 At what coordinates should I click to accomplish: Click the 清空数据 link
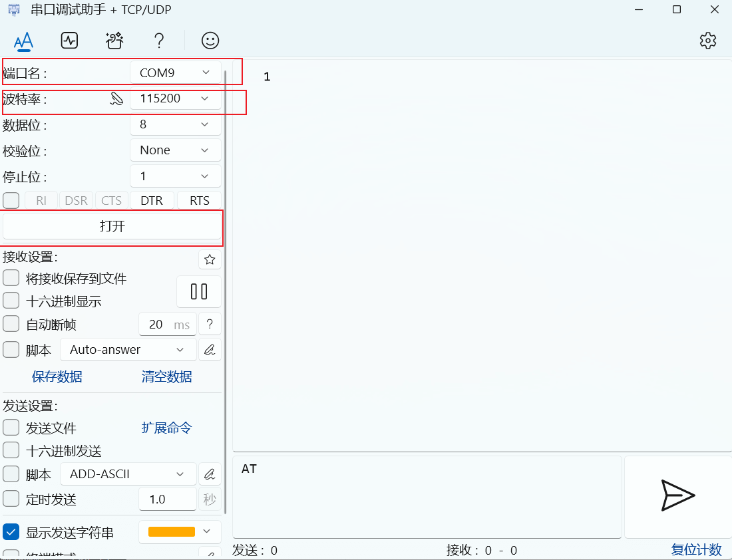(166, 376)
